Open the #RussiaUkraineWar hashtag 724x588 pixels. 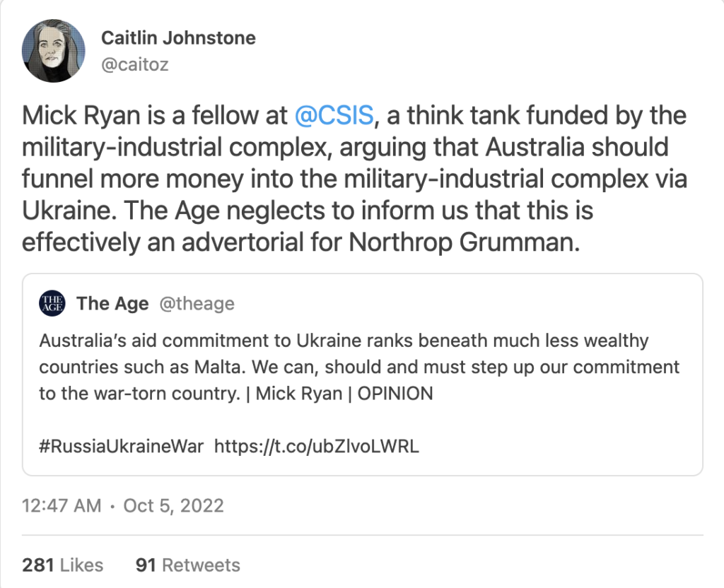[x=122, y=447]
